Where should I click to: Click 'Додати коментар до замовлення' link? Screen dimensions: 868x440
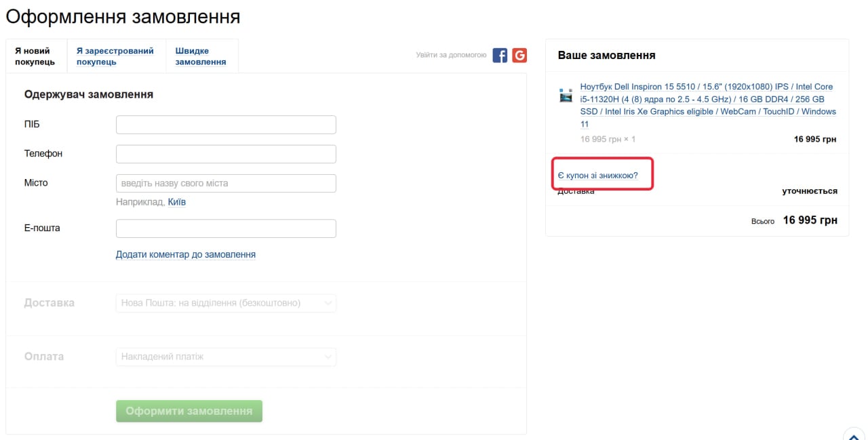[186, 254]
